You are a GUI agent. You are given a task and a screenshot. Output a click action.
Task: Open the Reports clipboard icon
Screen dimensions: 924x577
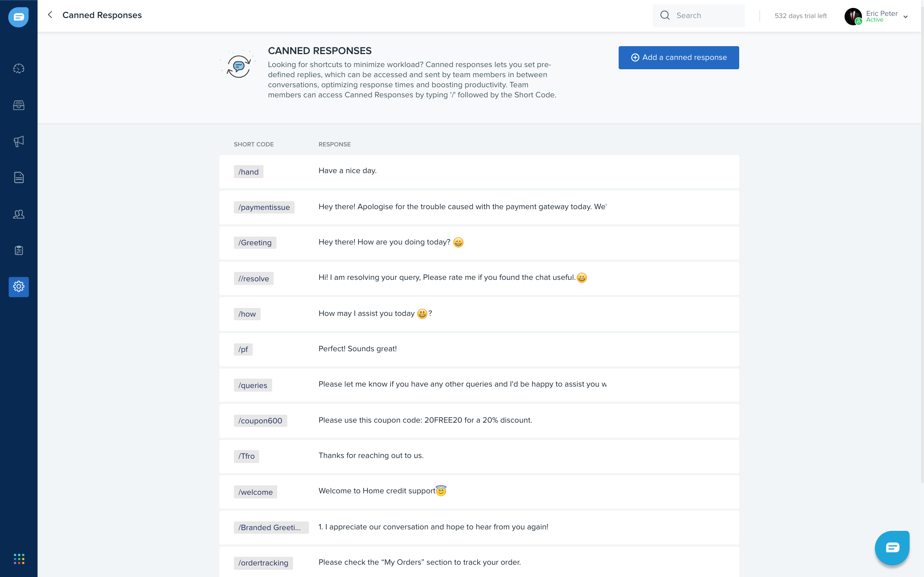click(x=18, y=250)
